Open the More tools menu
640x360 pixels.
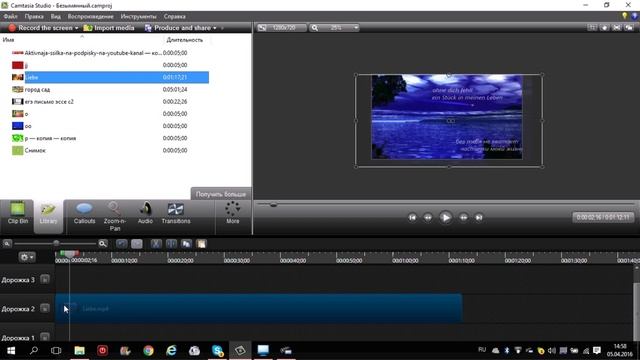233,213
